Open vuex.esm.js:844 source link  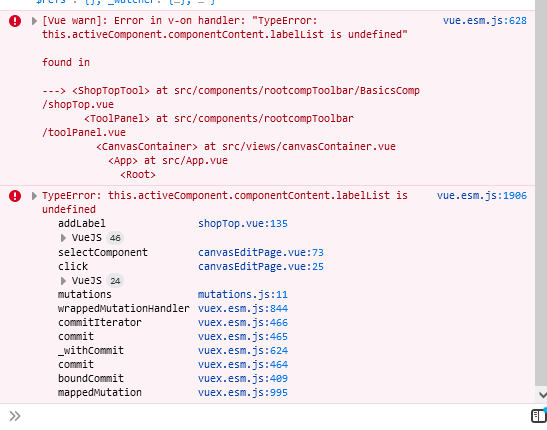pos(243,309)
